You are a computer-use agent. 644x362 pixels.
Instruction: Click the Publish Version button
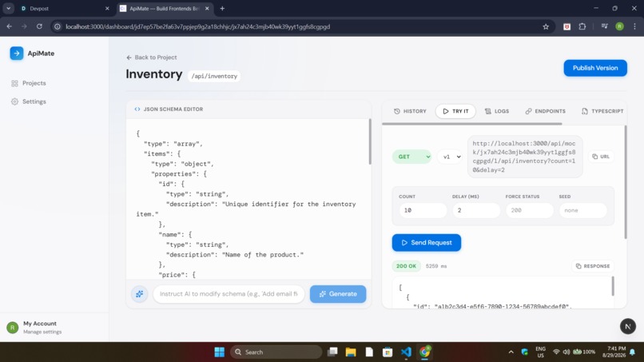pos(595,68)
